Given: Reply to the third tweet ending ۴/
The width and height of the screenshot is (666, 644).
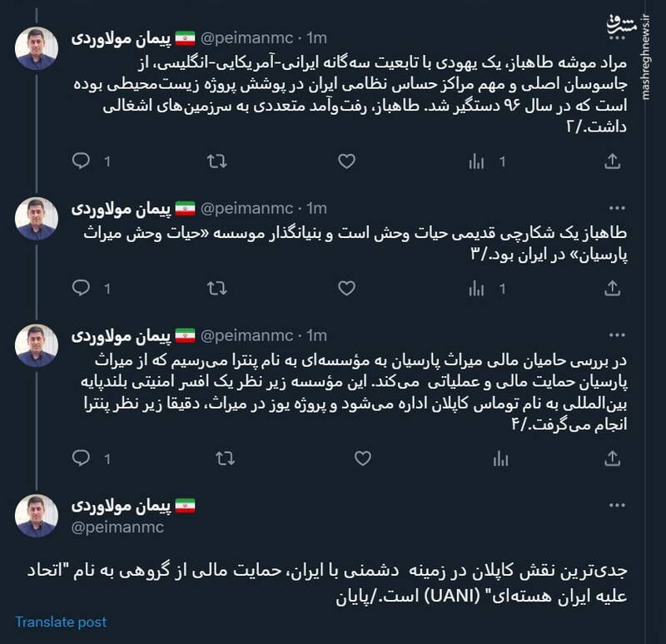Looking at the screenshot, I should click(x=81, y=458).
